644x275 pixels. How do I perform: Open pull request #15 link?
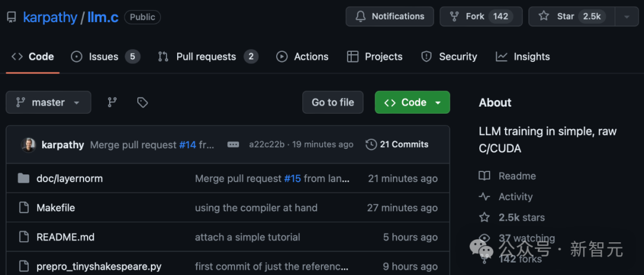(x=292, y=179)
